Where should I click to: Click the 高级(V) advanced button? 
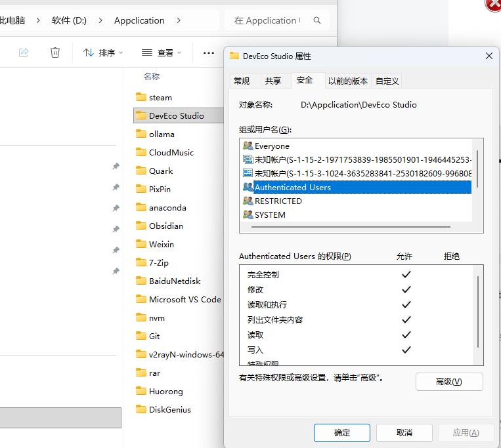pyautogui.click(x=449, y=382)
